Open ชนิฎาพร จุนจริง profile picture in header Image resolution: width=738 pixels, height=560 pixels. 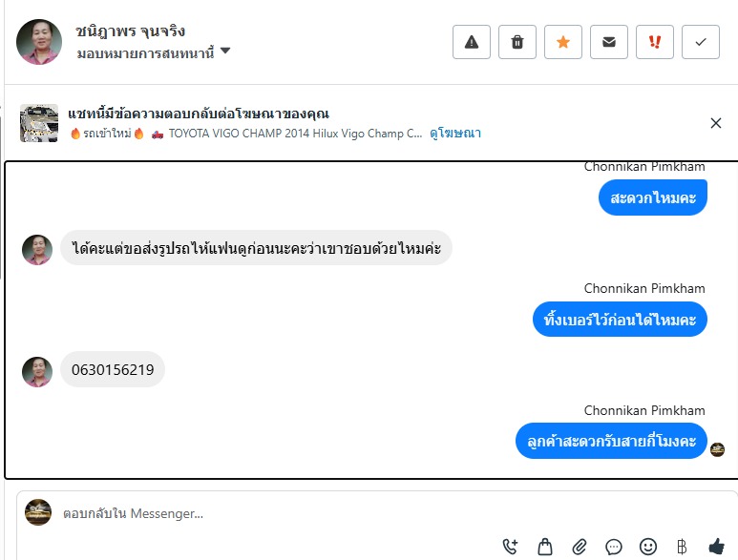click(39, 42)
